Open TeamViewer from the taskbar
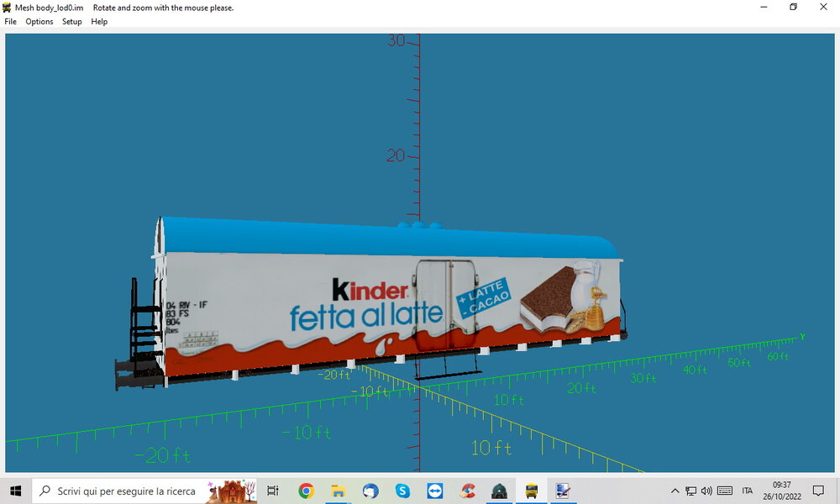This screenshot has height=504, width=840. (434, 491)
